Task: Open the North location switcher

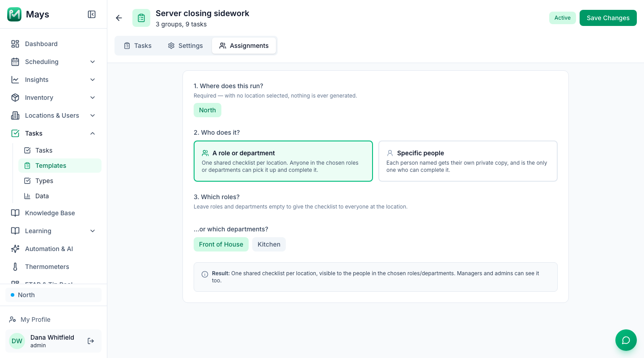Action: pos(54,295)
